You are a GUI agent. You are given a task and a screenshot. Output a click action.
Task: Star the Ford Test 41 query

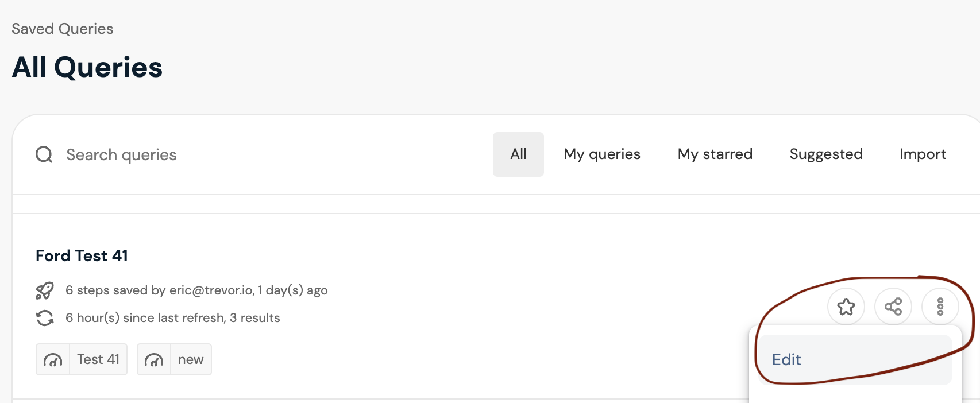pos(846,307)
